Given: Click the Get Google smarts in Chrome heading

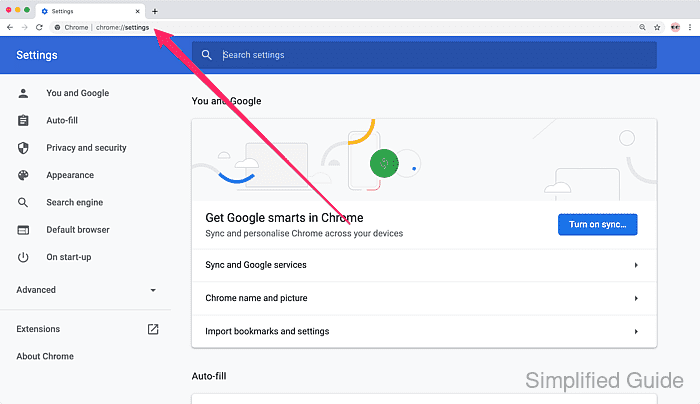Looking at the screenshot, I should (284, 218).
